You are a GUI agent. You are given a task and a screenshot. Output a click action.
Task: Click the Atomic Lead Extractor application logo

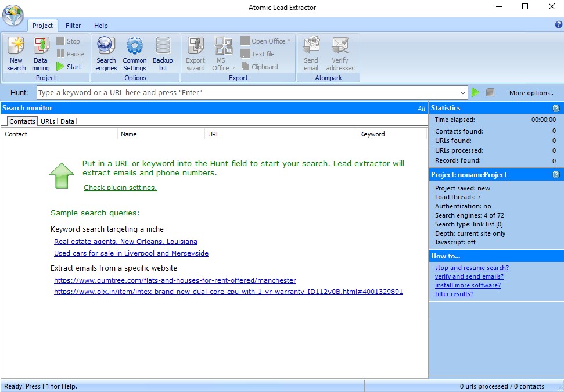click(13, 15)
